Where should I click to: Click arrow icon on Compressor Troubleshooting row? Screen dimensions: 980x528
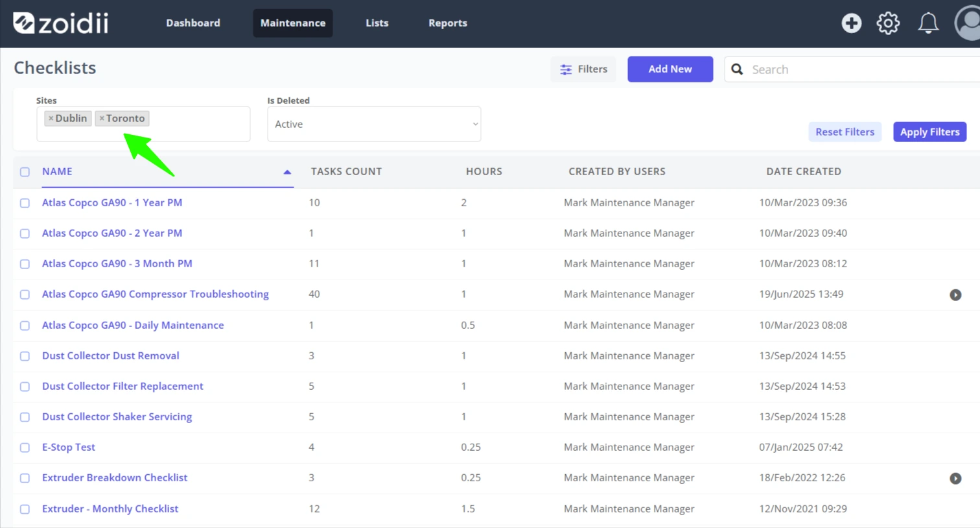tap(955, 295)
